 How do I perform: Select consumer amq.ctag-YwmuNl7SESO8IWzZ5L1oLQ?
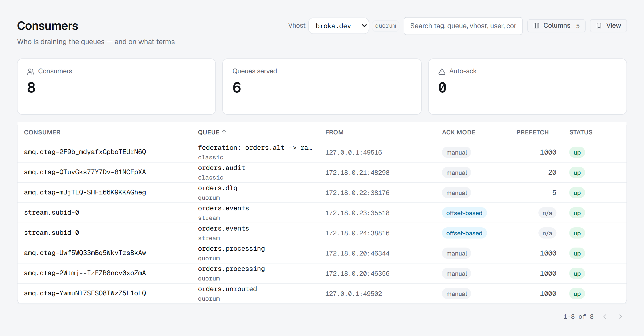click(85, 294)
